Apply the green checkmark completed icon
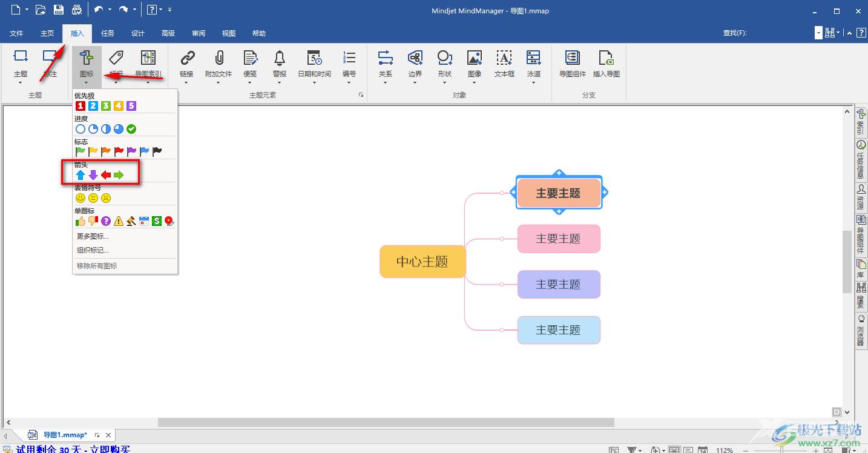The width and height of the screenshot is (868, 453). [x=131, y=129]
